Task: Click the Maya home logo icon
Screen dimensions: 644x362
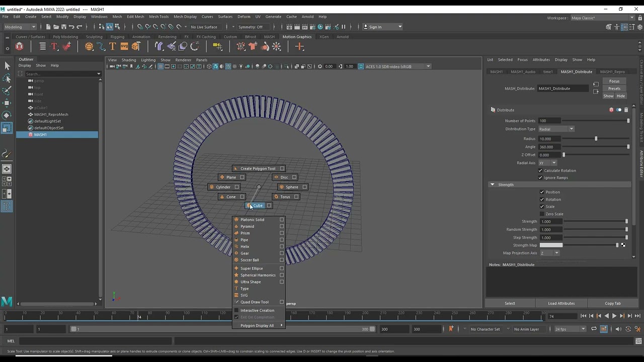Action: click(x=7, y=301)
